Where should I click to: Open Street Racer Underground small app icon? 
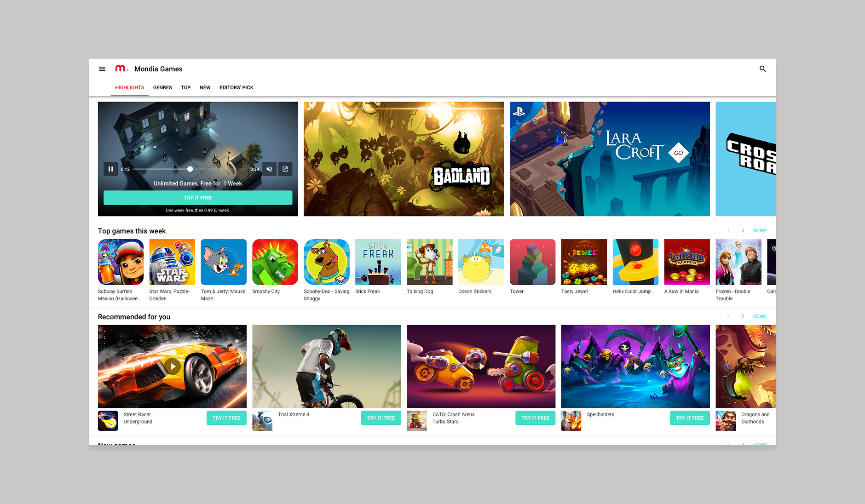click(x=108, y=421)
